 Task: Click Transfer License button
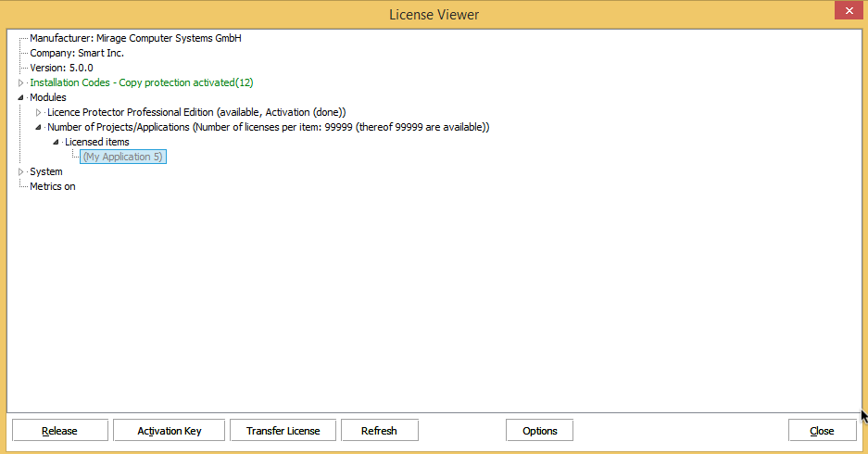pos(283,430)
